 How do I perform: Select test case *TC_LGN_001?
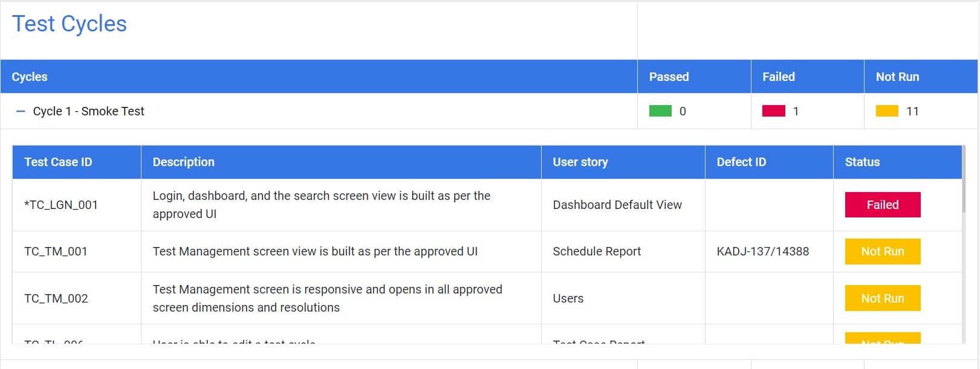click(x=60, y=205)
